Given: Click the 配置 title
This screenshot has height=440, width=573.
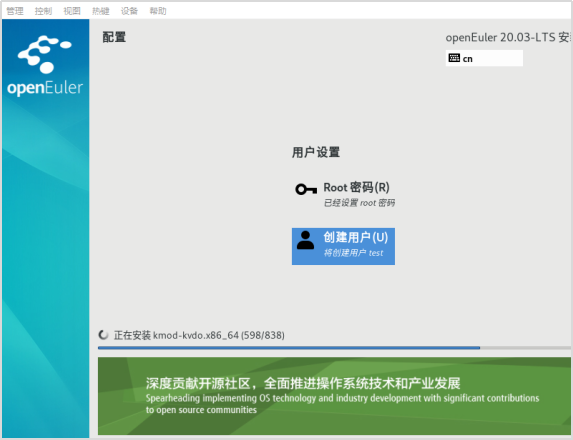Looking at the screenshot, I should pyautogui.click(x=114, y=37).
